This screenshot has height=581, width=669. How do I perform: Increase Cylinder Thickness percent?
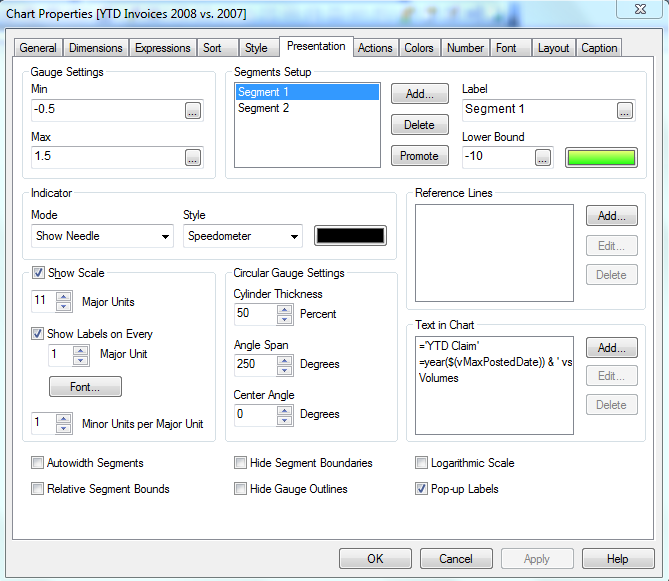point(285,310)
